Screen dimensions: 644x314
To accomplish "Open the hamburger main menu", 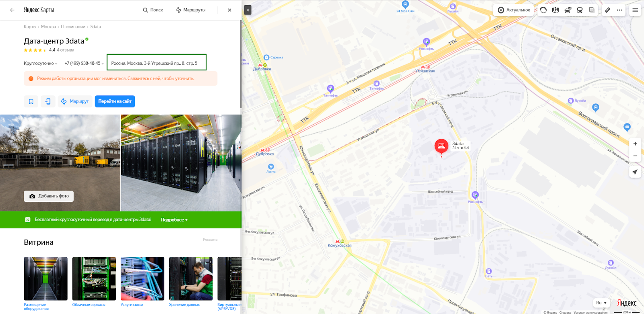I will click(x=635, y=10).
